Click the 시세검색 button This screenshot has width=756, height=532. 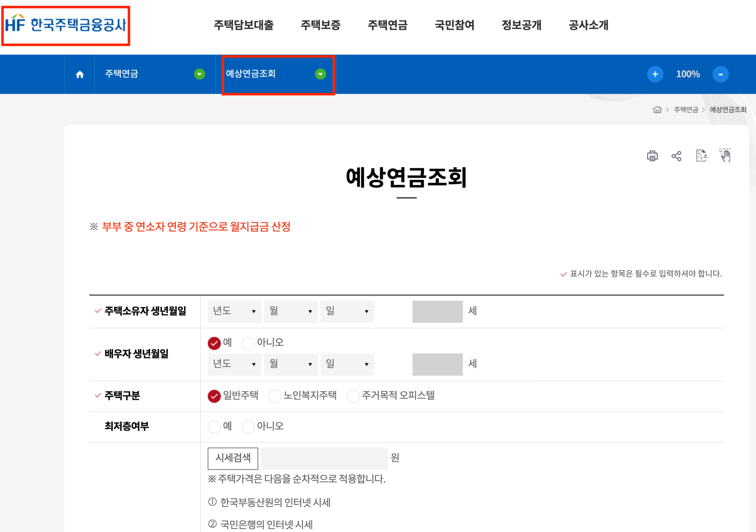[x=233, y=458]
